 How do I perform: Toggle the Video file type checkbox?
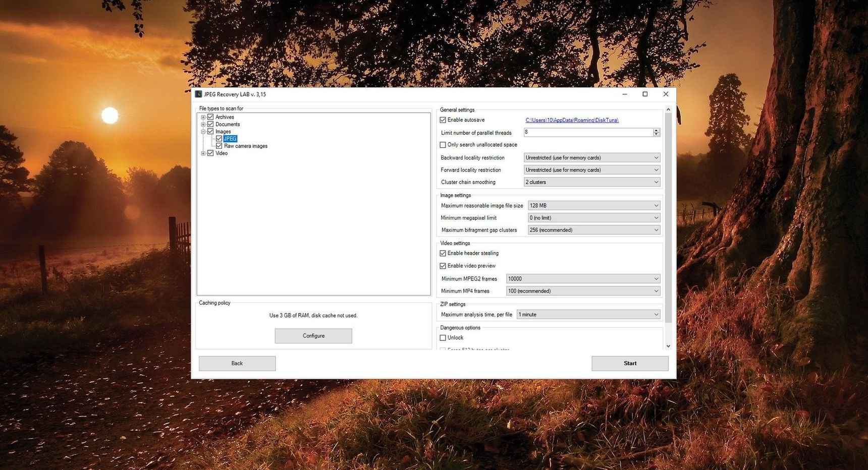pyautogui.click(x=210, y=153)
